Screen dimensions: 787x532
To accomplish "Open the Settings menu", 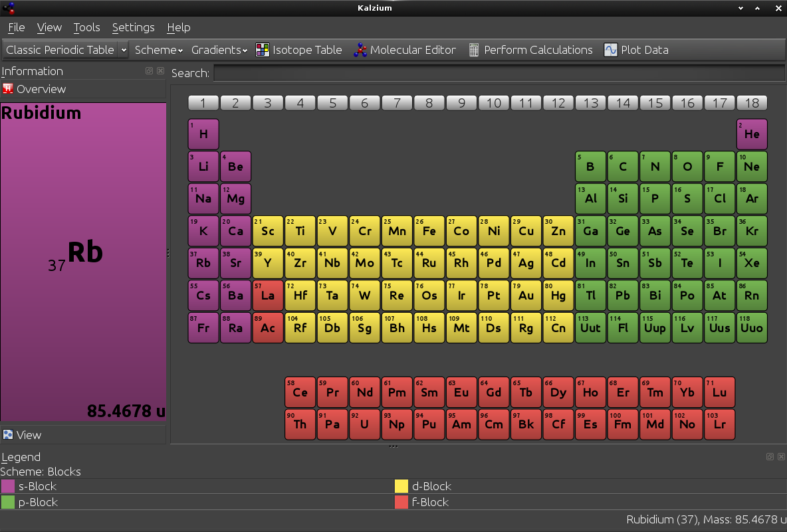I will (133, 27).
